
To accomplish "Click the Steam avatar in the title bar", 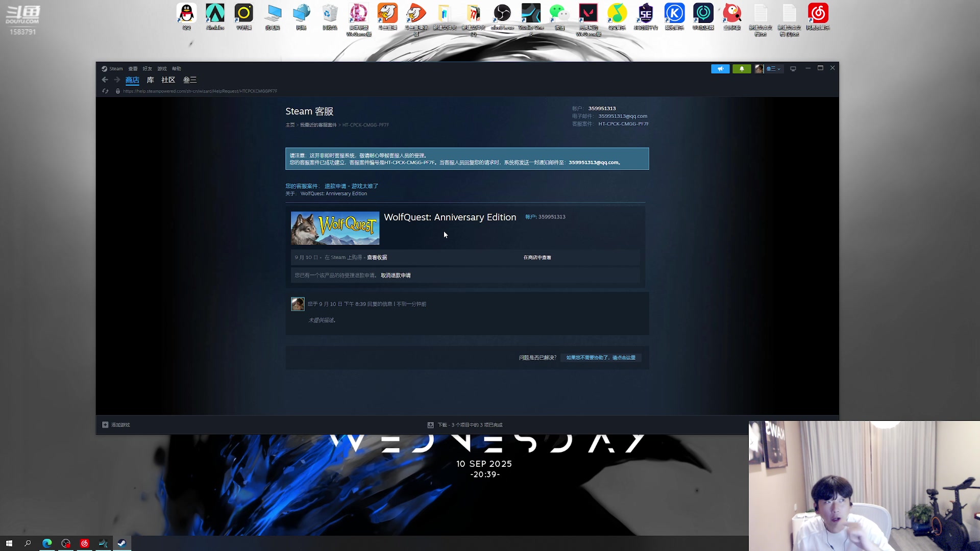I will click(x=759, y=69).
